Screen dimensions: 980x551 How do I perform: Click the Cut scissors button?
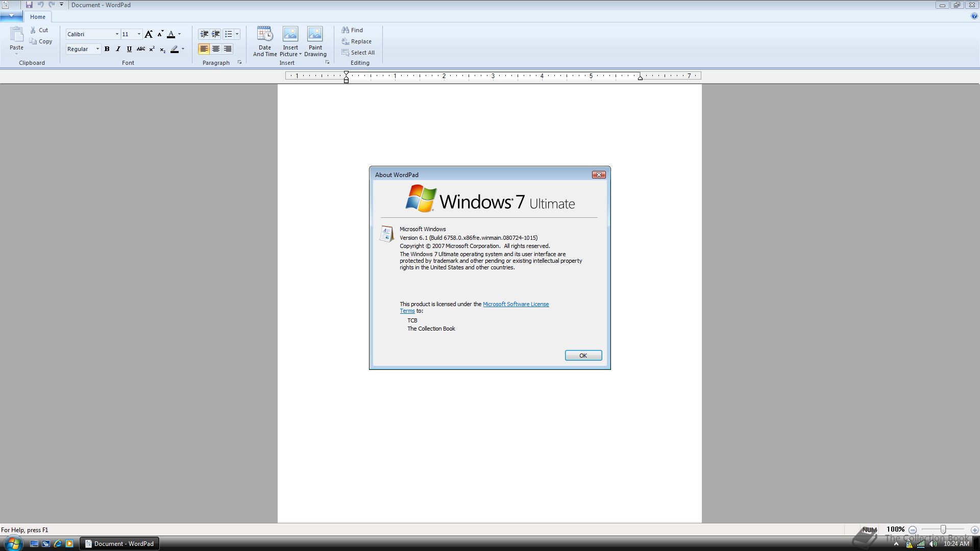39,30
